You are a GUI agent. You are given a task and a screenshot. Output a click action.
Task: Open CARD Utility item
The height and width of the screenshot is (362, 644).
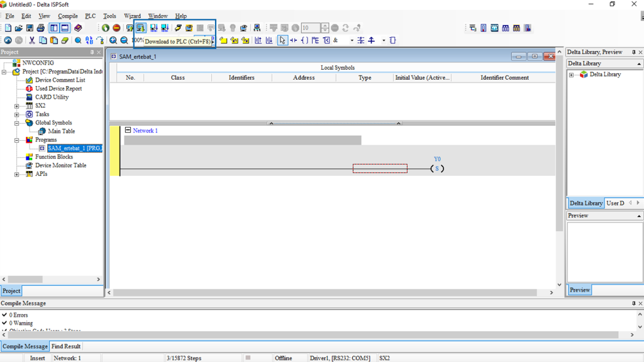point(52,97)
